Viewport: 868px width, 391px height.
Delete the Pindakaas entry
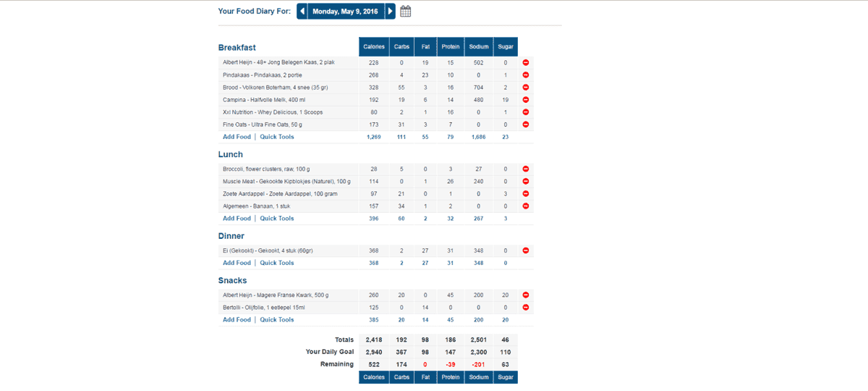(526, 75)
